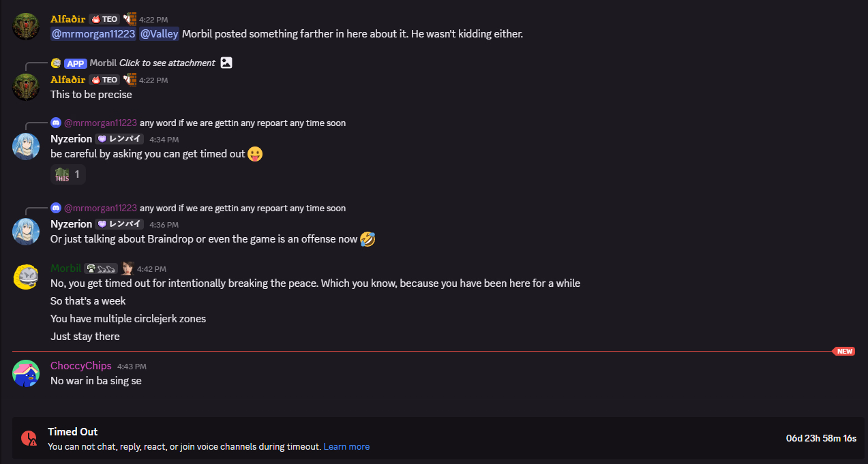Image resolution: width=868 pixels, height=464 pixels.
Task: Click the image attachment icon in Morbil's reply preview
Action: pyautogui.click(x=226, y=63)
